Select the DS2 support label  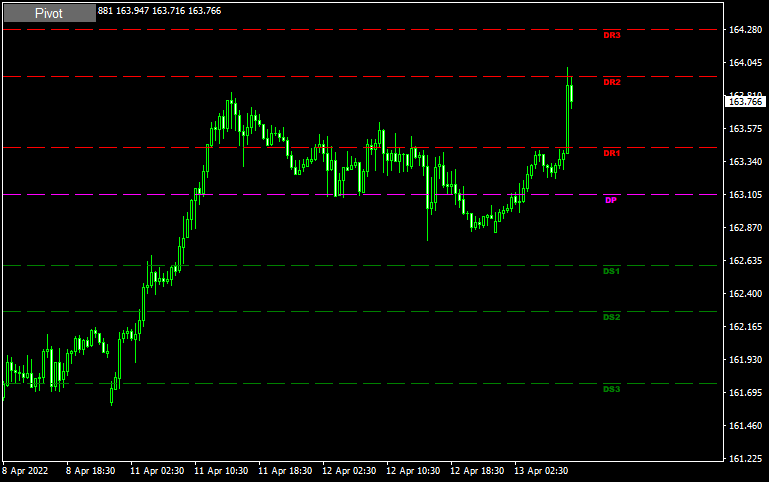(x=612, y=317)
